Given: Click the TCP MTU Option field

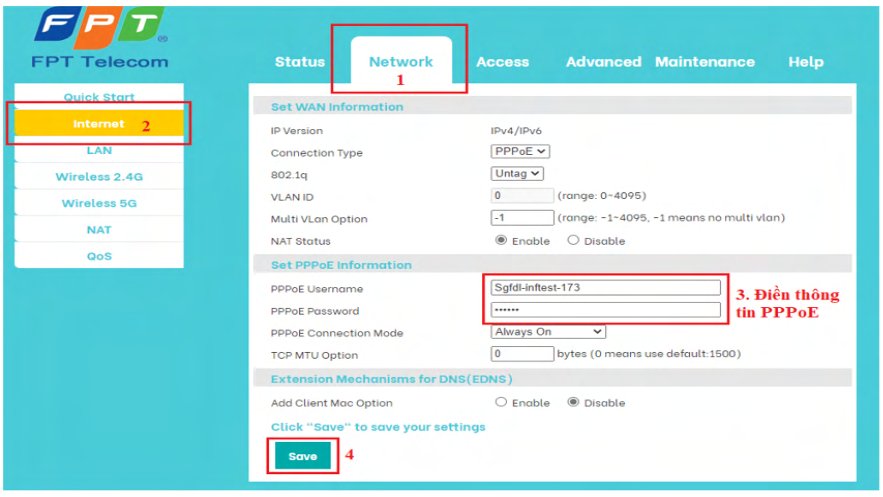Looking at the screenshot, I should click(x=522, y=354).
